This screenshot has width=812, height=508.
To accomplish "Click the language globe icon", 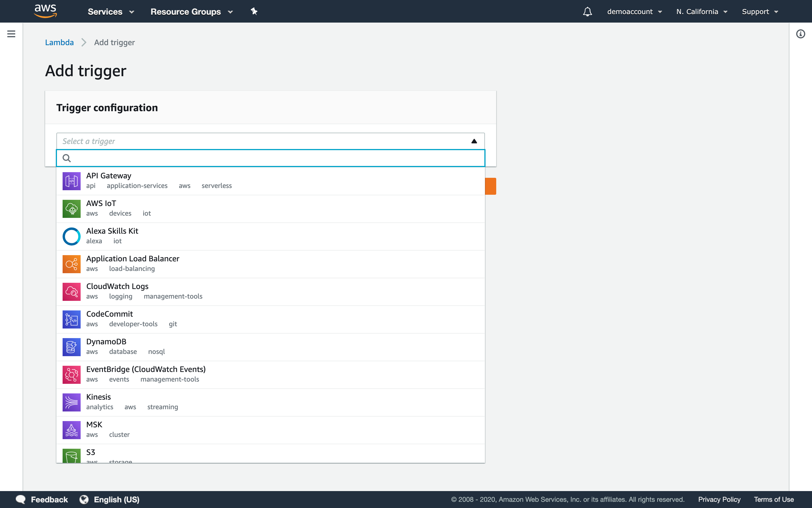I will click(84, 499).
